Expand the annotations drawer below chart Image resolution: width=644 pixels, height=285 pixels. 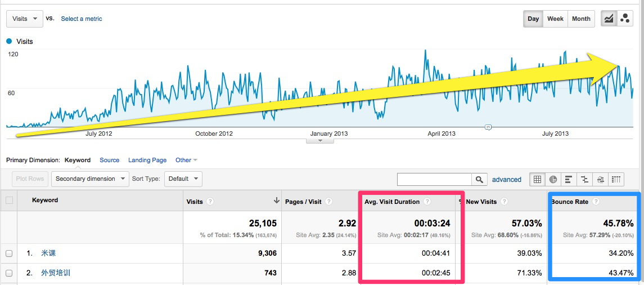320,141
